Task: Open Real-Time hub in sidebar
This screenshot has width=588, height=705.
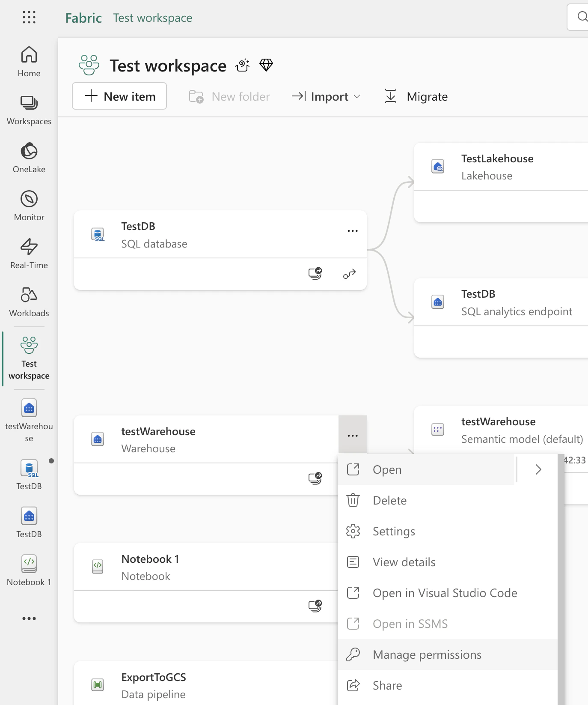Action: coord(29,254)
